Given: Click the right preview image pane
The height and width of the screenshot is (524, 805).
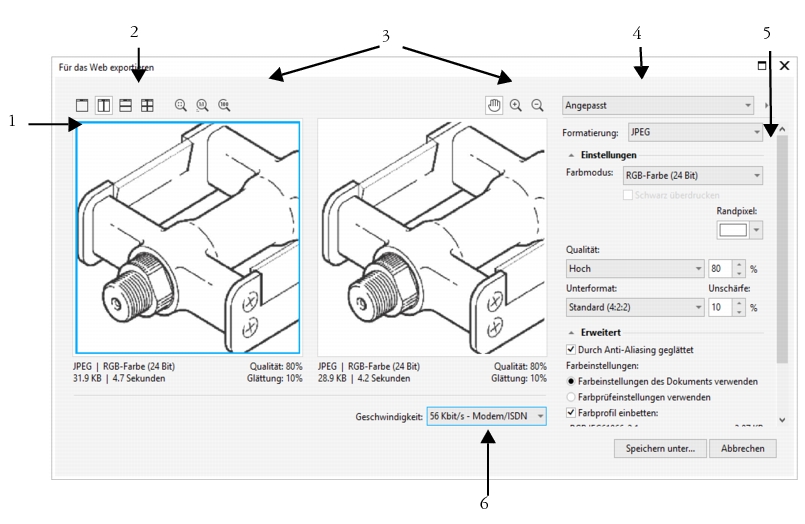Looking at the screenshot, I should coord(432,237).
